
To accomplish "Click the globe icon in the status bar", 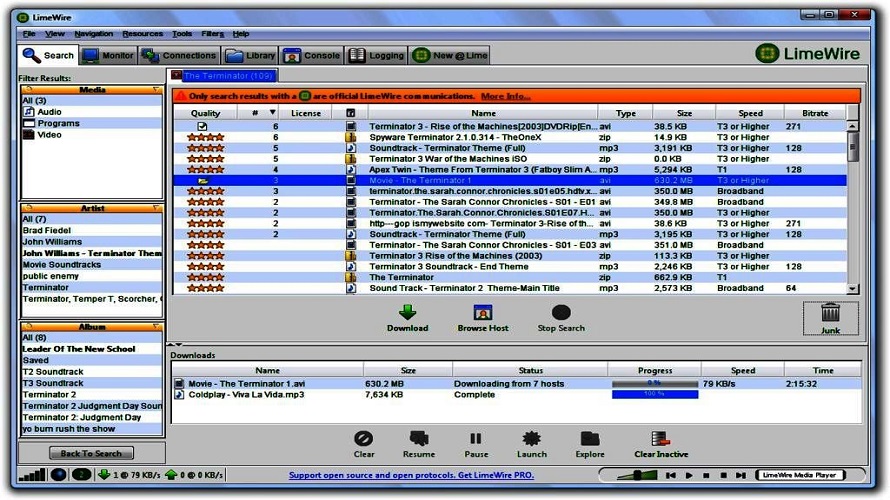I will pyautogui.click(x=58, y=474).
